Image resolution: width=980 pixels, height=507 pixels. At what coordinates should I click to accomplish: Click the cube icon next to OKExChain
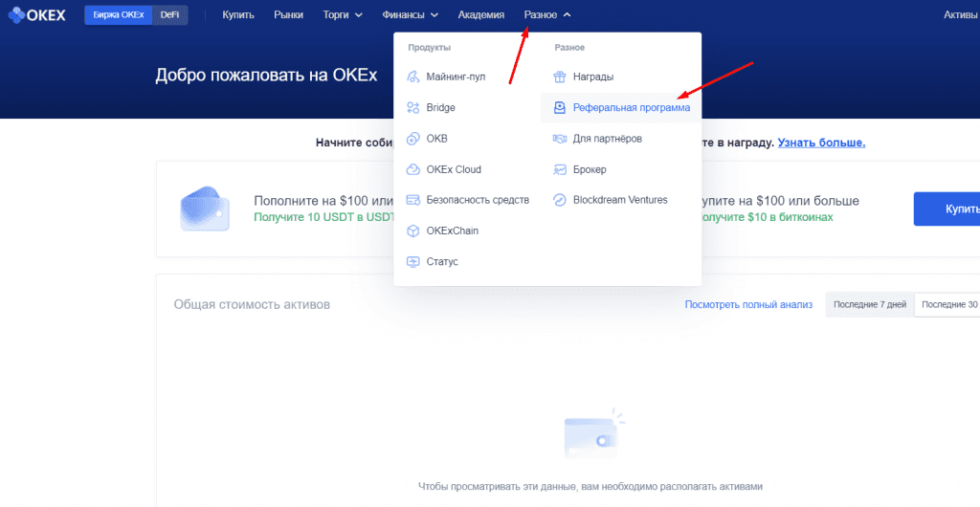click(x=413, y=231)
